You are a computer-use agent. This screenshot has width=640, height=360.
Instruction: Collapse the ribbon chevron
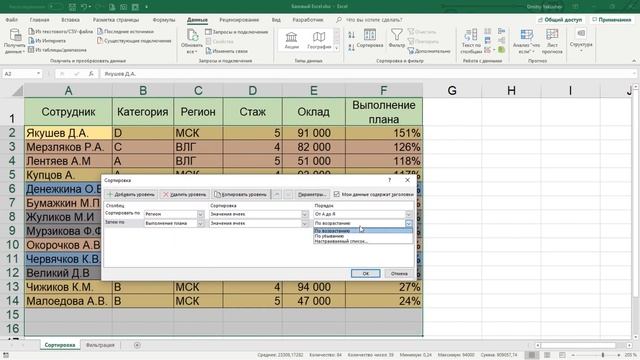[x=634, y=61]
